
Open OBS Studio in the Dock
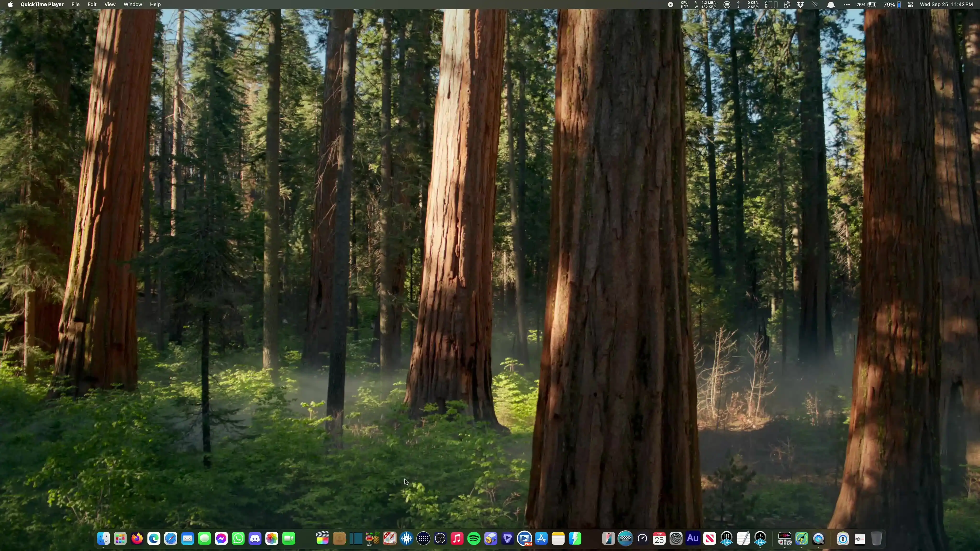coord(440,539)
